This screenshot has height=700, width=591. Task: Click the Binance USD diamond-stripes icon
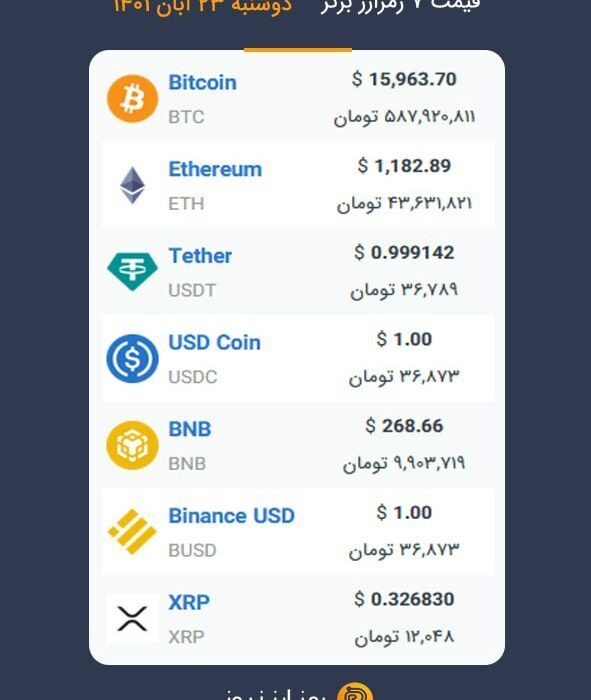pos(133,532)
